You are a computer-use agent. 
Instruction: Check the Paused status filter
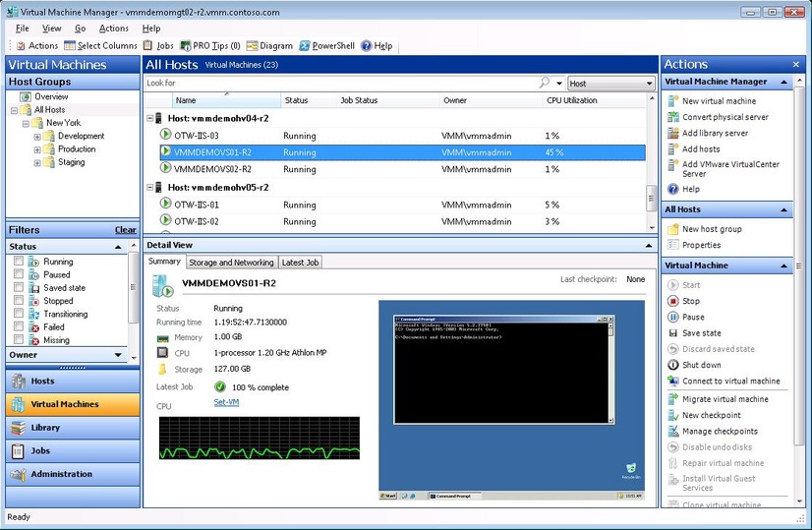19,273
